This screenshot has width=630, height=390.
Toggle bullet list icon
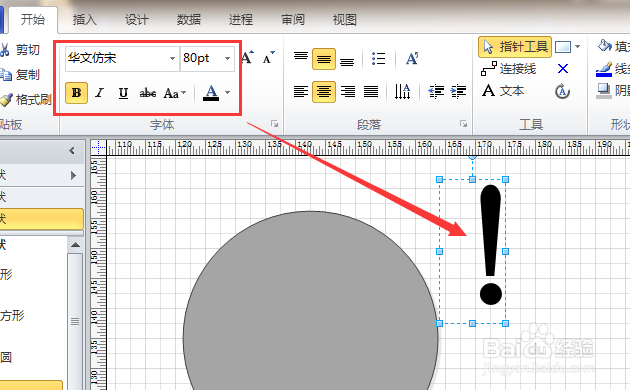[x=378, y=59]
